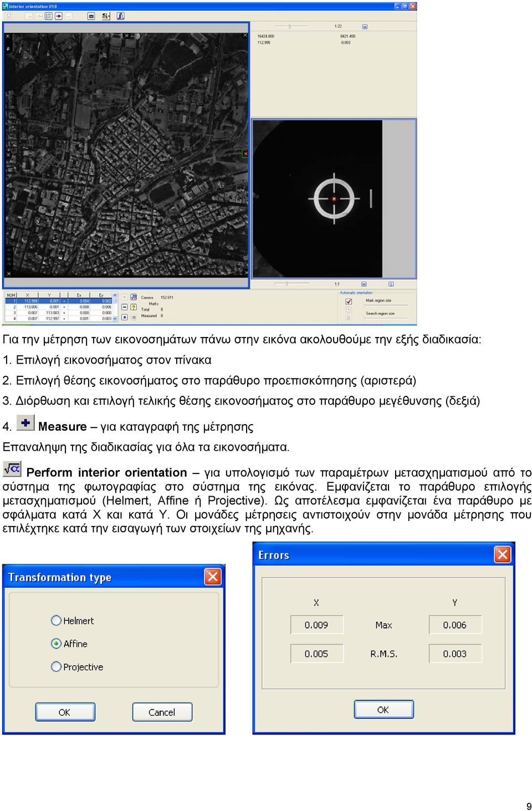The width and height of the screenshot is (532, 811).
Task: Click the Ey column header in marks table
Action: pos(101,295)
